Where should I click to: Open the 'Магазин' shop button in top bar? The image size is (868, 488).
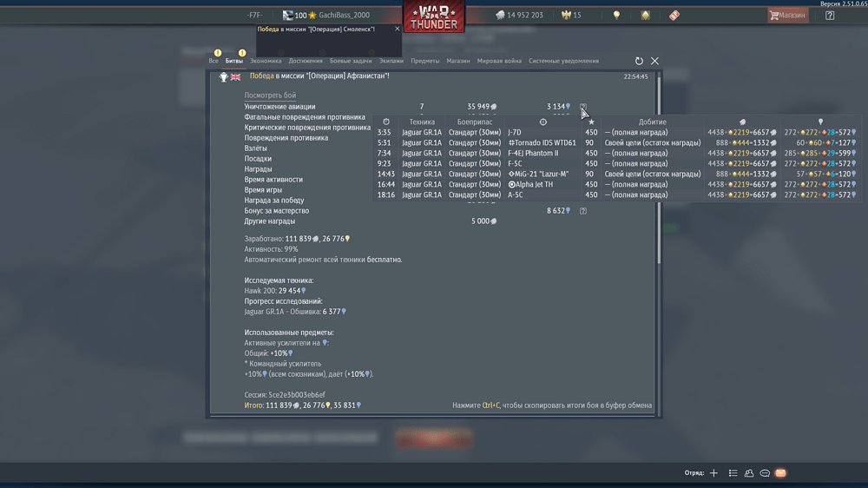[786, 16]
